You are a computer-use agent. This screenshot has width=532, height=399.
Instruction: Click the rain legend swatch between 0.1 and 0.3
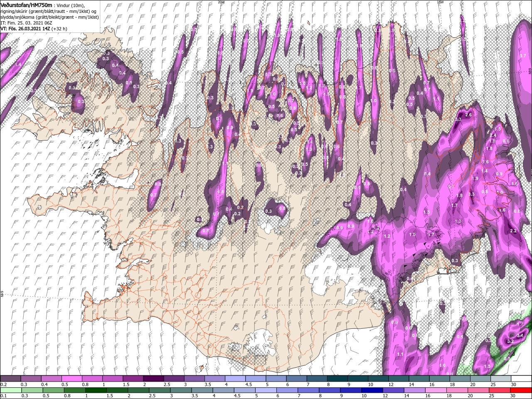point(10,391)
